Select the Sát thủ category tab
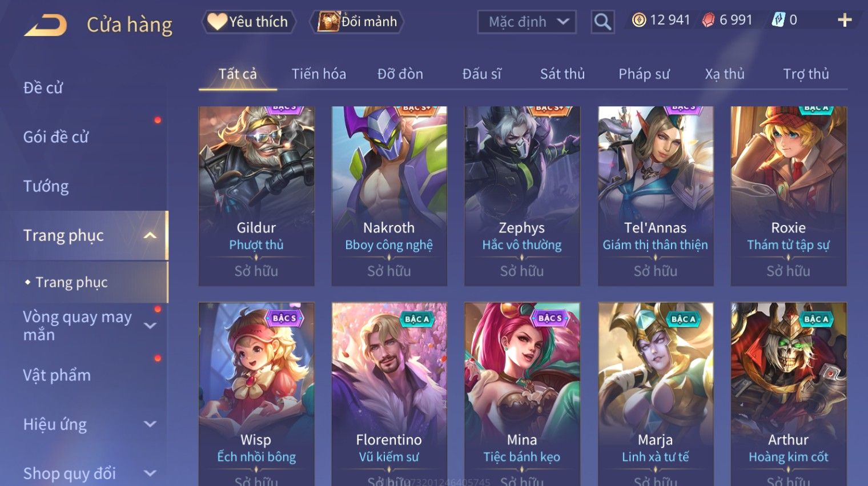The height and width of the screenshot is (486, 868). (562, 74)
